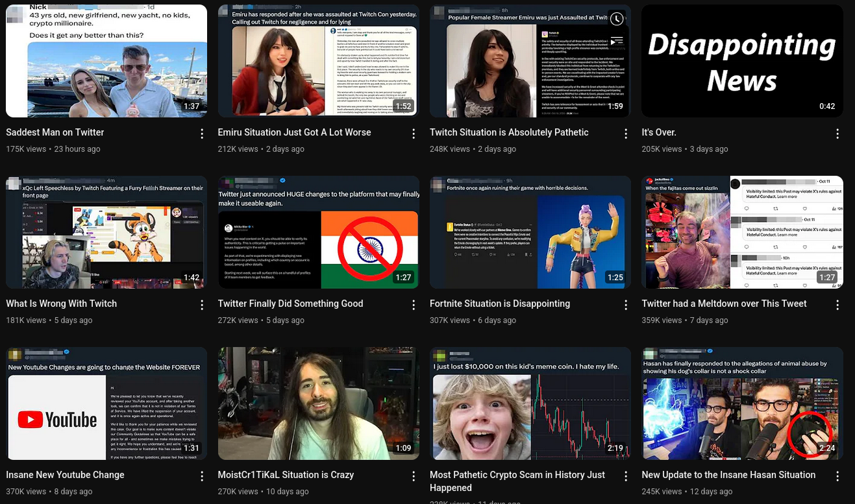This screenshot has height=504, width=855.
Task: Show more actions for Twitter Finally Did Something Good
Action: [414, 305]
